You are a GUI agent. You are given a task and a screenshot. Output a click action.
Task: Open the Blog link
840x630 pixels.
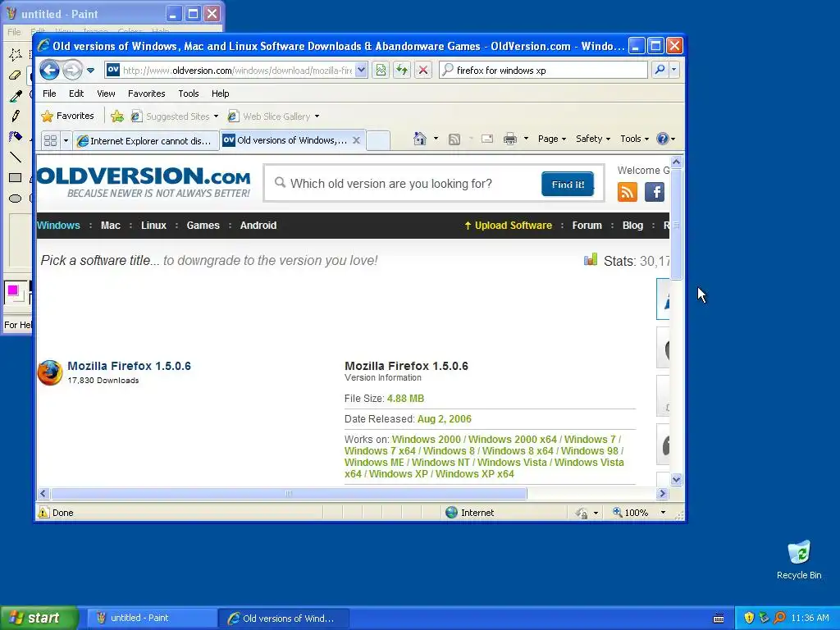(x=632, y=226)
